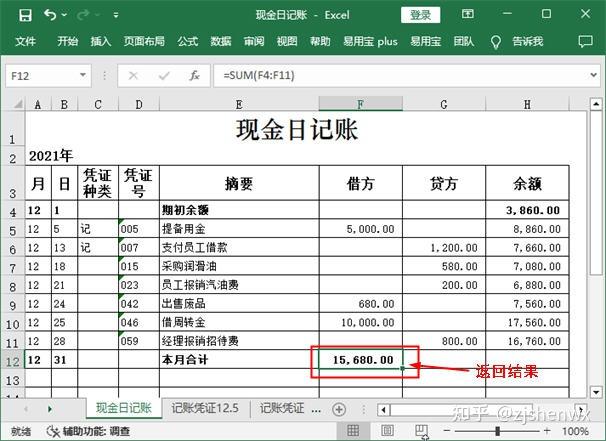
Task: Click the New Sheet plus icon
Action: click(x=339, y=409)
